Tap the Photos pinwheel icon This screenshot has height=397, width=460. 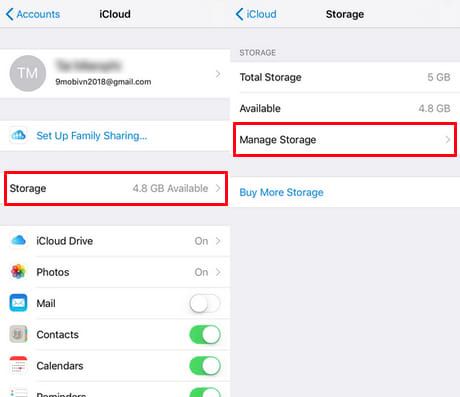click(18, 272)
